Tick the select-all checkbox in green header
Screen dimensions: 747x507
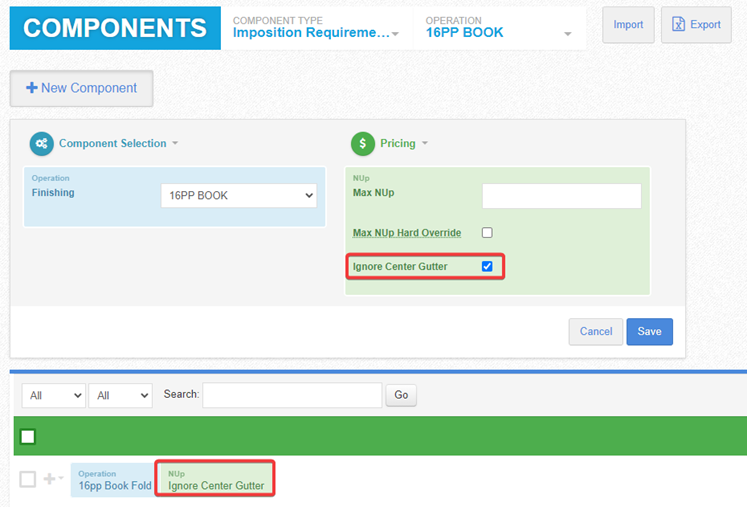tap(28, 436)
